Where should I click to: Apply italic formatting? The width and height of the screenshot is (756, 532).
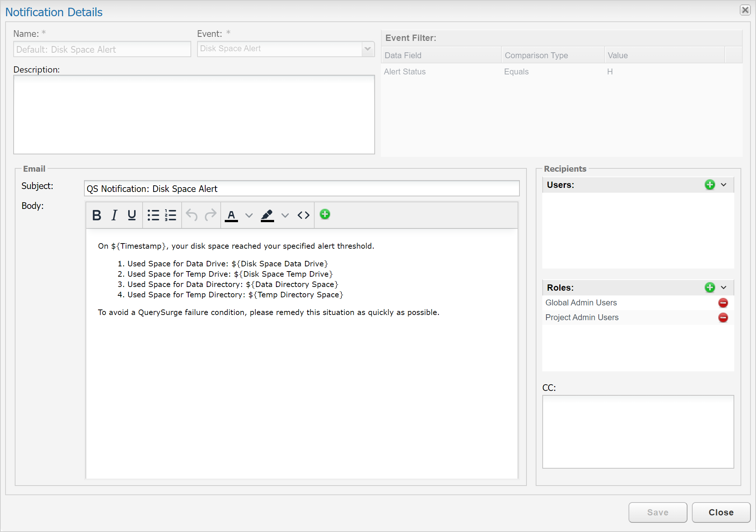pos(115,215)
